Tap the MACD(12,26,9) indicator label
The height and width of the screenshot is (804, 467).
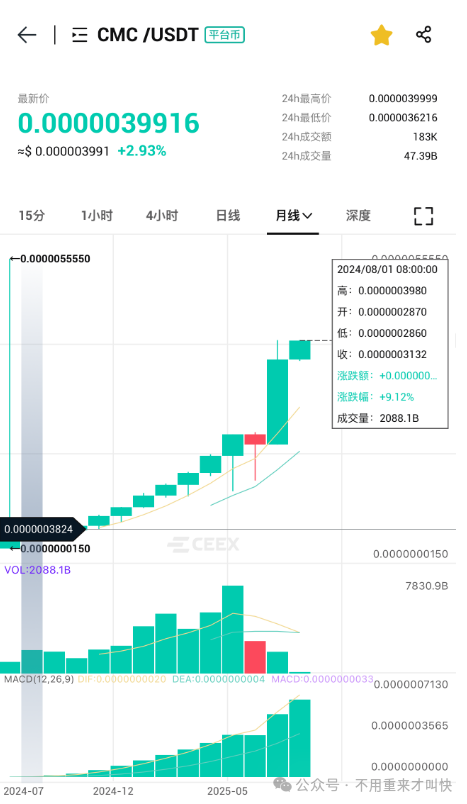39,679
